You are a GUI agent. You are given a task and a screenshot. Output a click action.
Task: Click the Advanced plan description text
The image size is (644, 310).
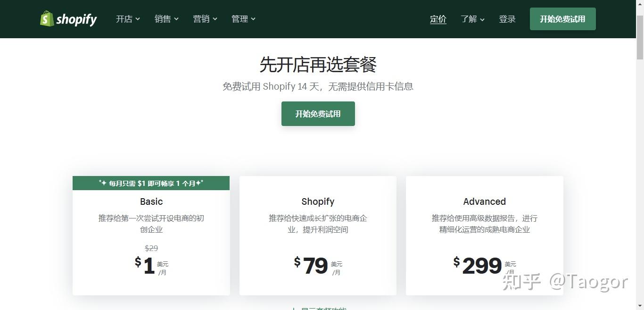[485, 224]
